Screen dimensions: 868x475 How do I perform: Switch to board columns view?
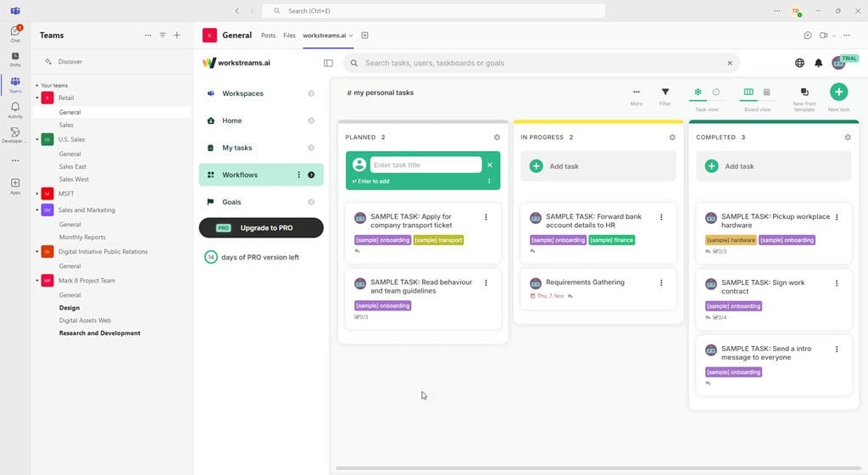[748, 92]
